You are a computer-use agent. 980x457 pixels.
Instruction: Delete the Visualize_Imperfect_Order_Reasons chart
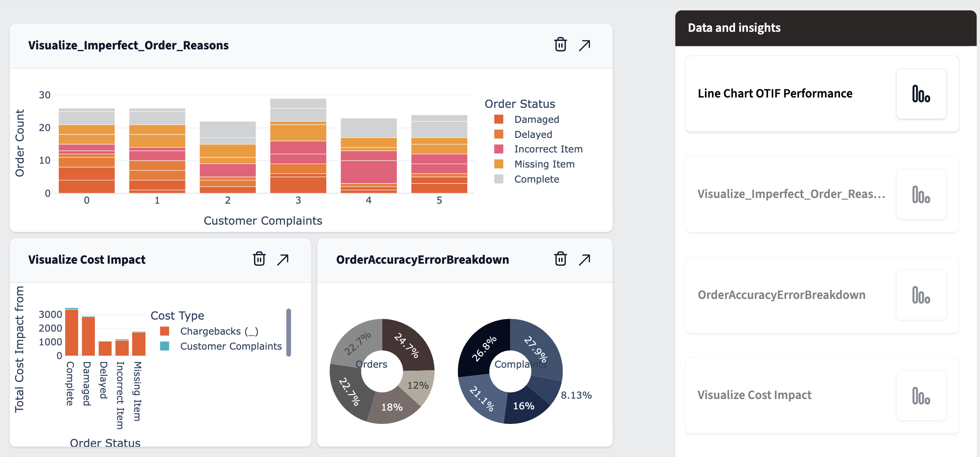point(560,45)
